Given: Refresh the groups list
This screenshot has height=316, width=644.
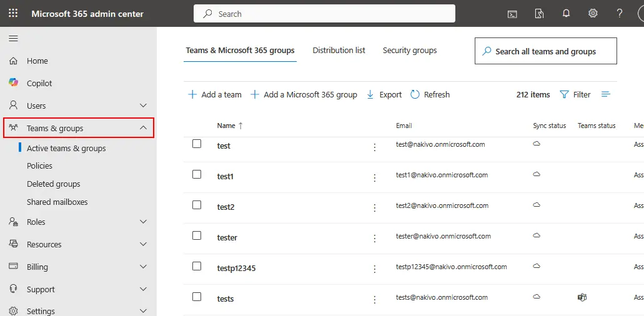Looking at the screenshot, I should pyautogui.click(x=430, y=94).
